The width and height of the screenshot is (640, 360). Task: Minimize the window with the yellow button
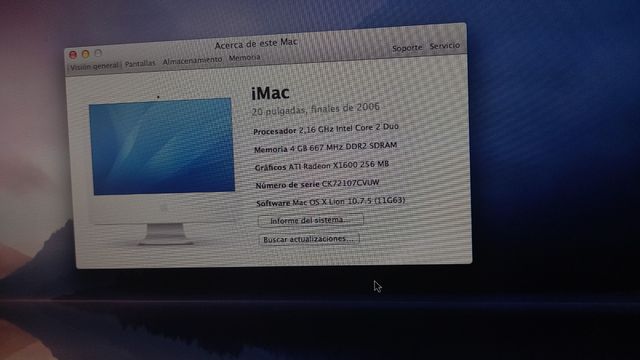coord(86,54)
